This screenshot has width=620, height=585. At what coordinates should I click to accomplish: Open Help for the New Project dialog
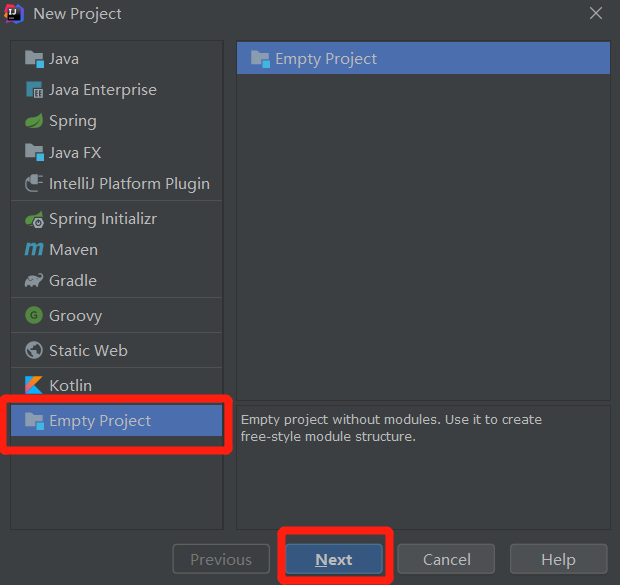pyautogui.click(x=558, y=559)
